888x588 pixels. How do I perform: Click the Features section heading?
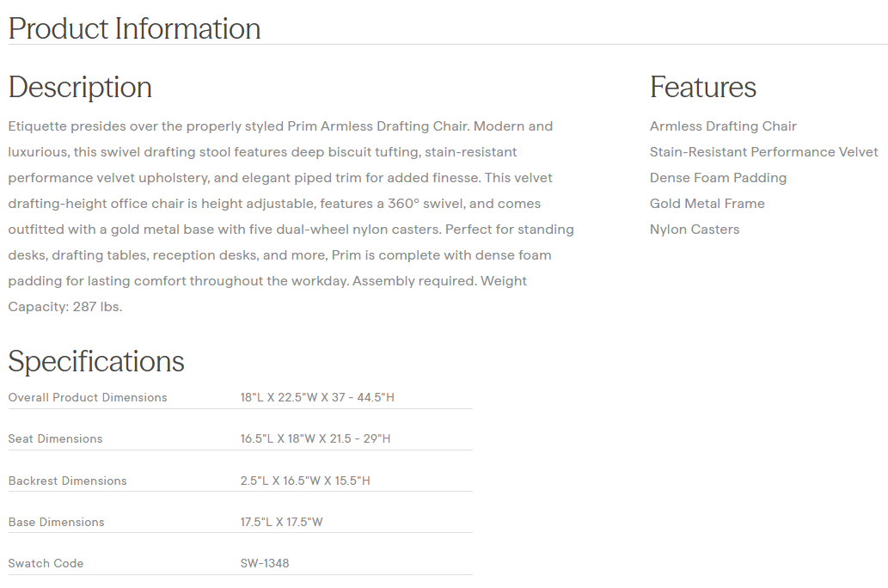pos(702,87)
